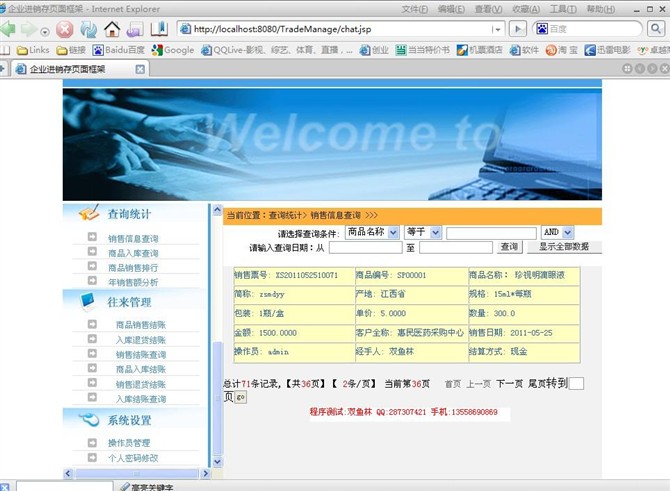The width and height of the screenshot is (670, 491).
Task: Open the 帮助(H) menu
Action: (x=601, y=9)
